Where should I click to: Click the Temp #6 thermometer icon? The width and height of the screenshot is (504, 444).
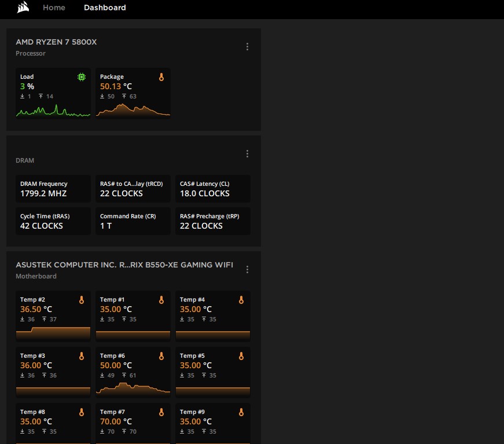pyautogui.click(x=161, y=356)
